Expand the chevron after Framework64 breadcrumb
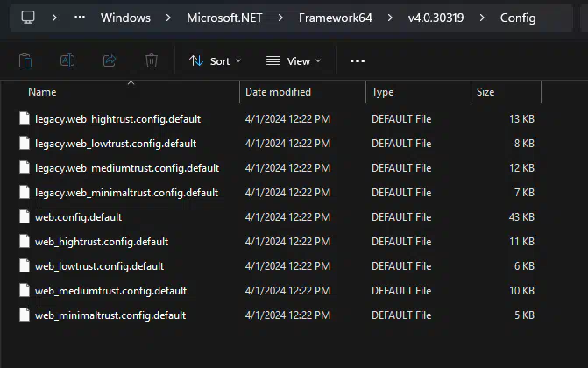Screen dimensions: 588x368 [x=390, y=18]
